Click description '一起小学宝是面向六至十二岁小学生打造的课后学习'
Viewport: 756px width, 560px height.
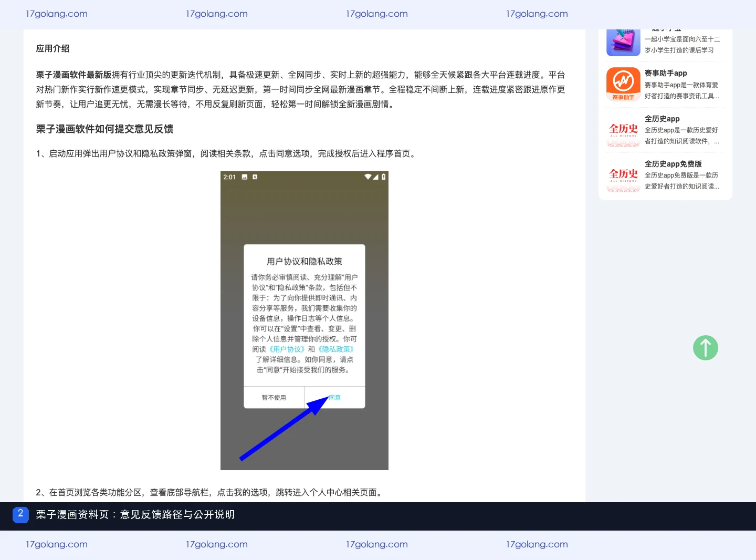click(682, 45)
